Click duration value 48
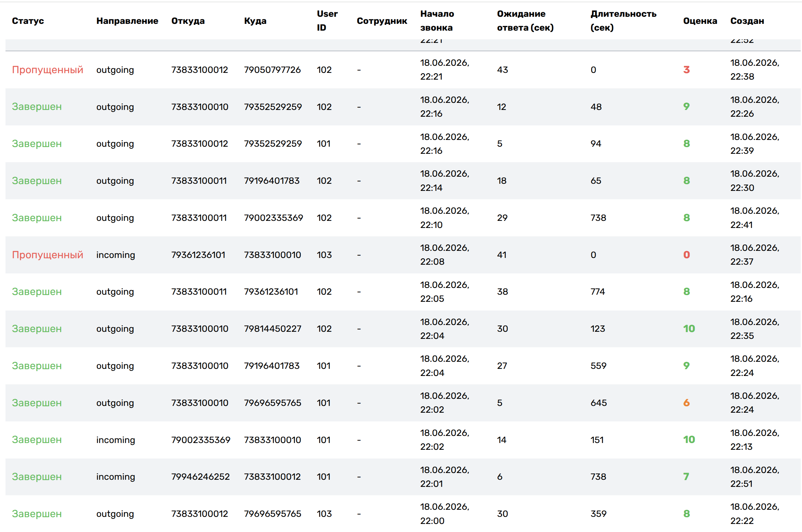The image size is (802, 532). click(596, 107)
